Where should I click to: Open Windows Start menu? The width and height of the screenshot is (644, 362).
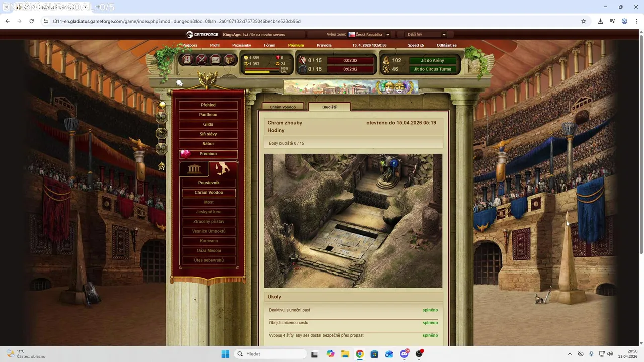225,354
